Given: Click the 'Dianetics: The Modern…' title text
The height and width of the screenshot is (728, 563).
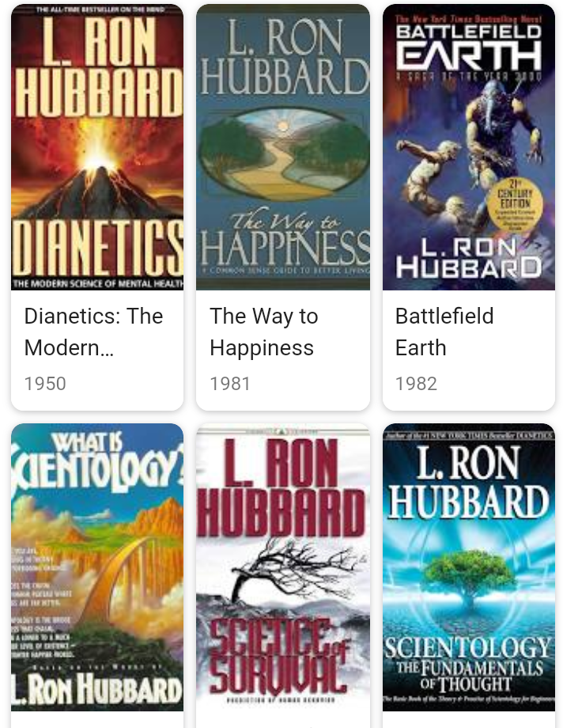Looking at the screenshot, I should [x=93, y=332].
